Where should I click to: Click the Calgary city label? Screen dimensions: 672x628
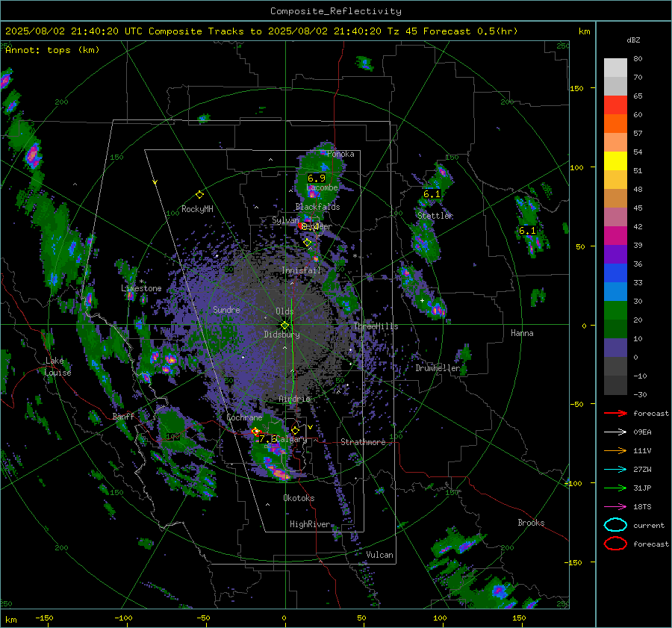point(291,439)
